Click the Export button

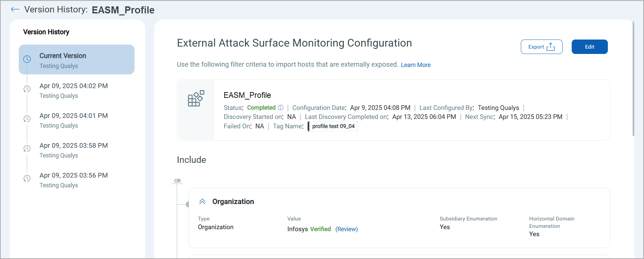coord(542,47)
